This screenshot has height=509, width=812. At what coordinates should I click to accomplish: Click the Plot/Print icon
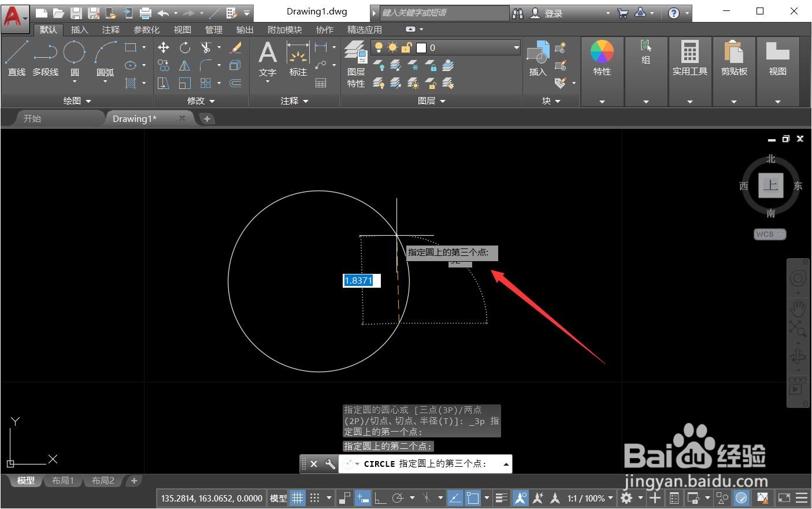(146, 13)
